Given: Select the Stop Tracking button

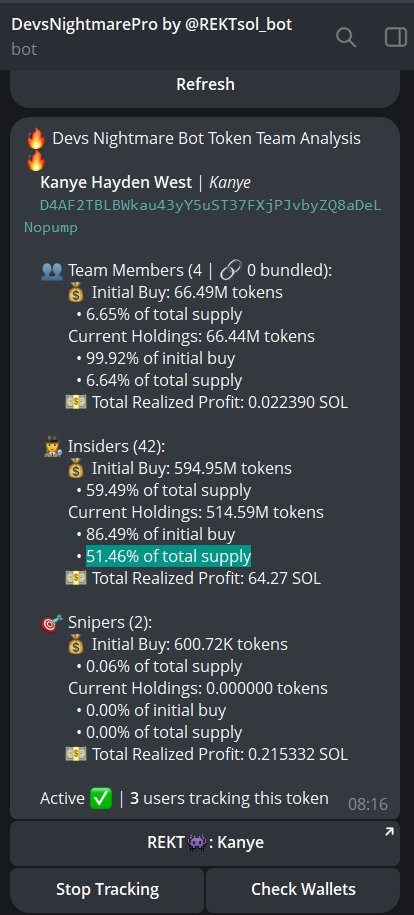Looking at the screenshot, I should click(107, 890).
